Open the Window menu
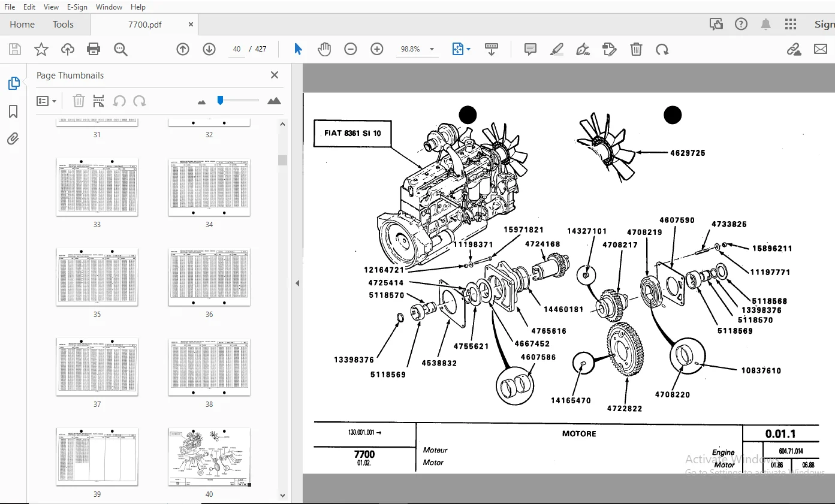This screenshot has height=504, width=835. (109, 7)
